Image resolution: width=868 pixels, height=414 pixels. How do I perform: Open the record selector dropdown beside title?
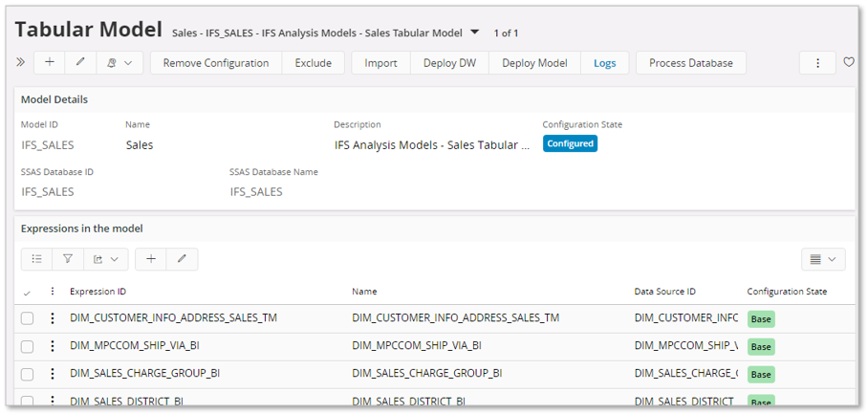pyautogui.click(x=474, y=33)
